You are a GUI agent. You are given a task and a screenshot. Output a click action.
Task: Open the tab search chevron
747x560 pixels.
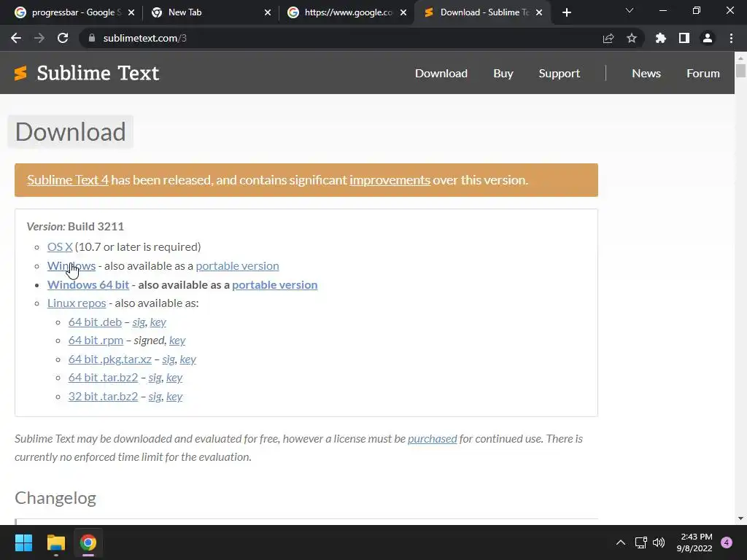(x=630, y=10)
